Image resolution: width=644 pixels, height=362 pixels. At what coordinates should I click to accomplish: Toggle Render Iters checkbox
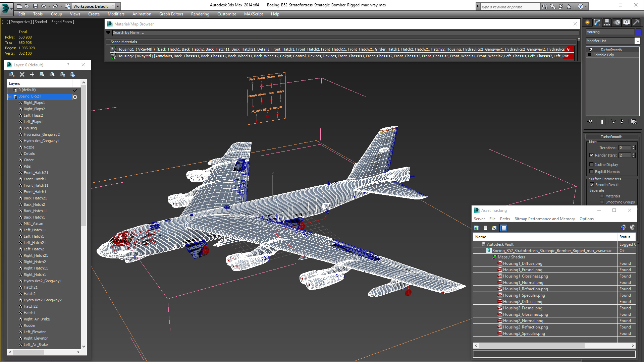592,155
